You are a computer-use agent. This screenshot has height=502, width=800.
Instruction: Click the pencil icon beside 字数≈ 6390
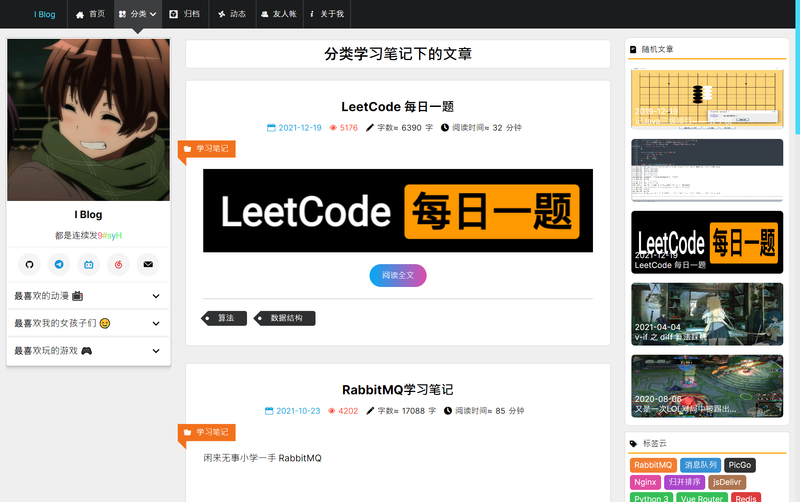(370, 128)
